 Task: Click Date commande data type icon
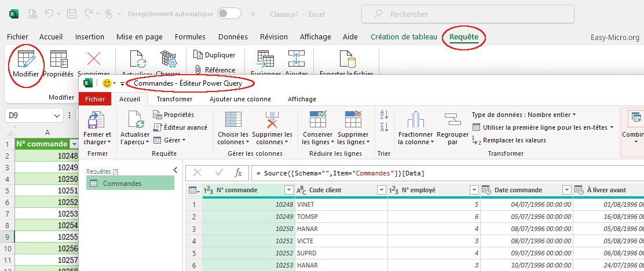(486, 190)
